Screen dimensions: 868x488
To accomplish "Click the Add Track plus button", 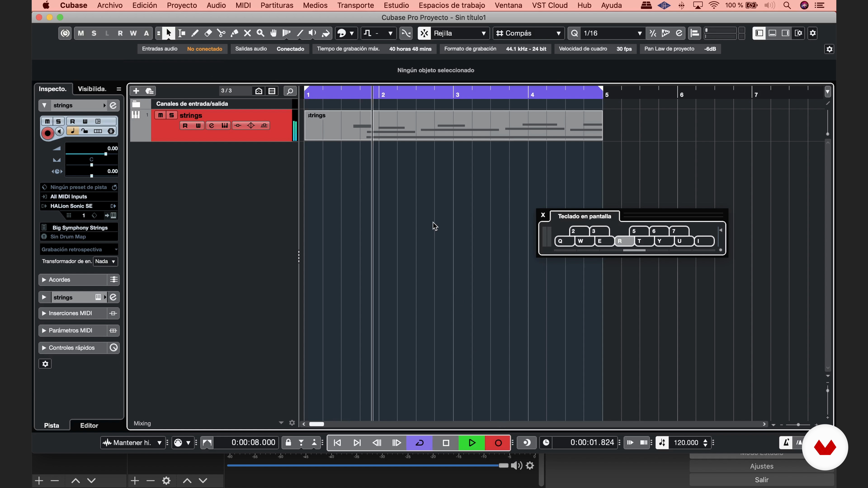I will coord(136,91).
